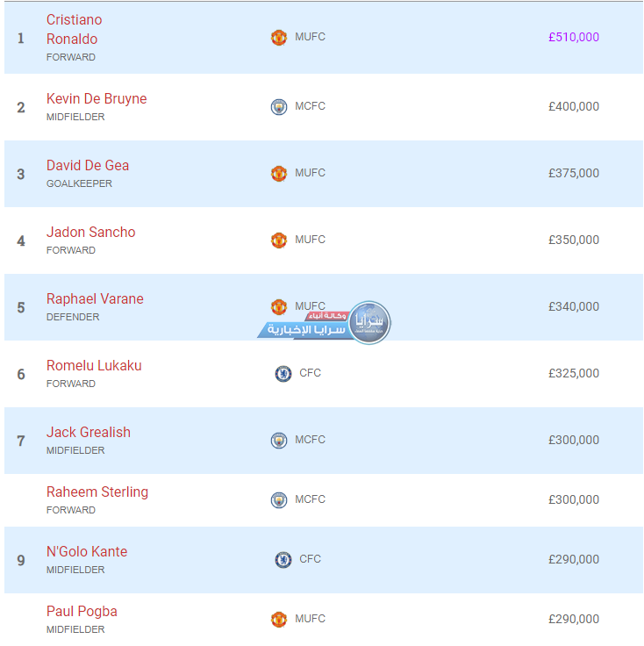This screenshot has width=644, height=646.
Task: Open Jack Grealish's player link
Action: click(89, 433)
